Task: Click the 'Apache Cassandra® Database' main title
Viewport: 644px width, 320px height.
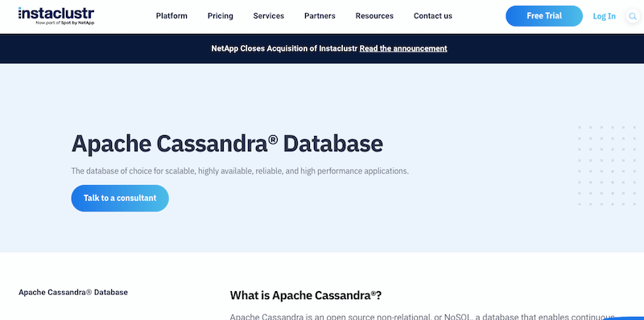Action: tap(227, 144)
